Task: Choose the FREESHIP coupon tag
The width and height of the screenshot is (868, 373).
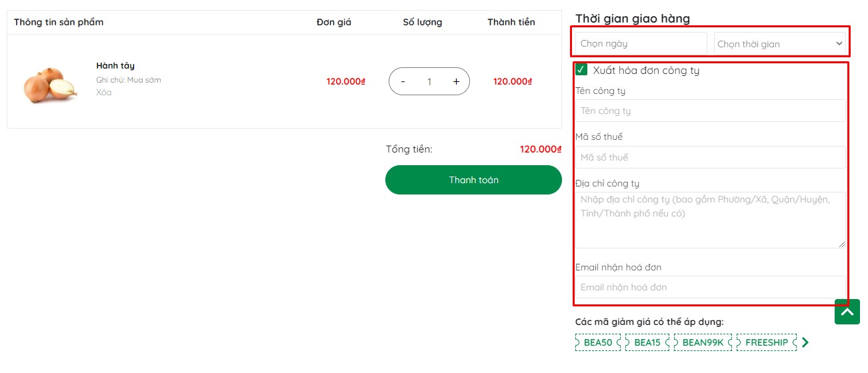Action: click(766, 342)
